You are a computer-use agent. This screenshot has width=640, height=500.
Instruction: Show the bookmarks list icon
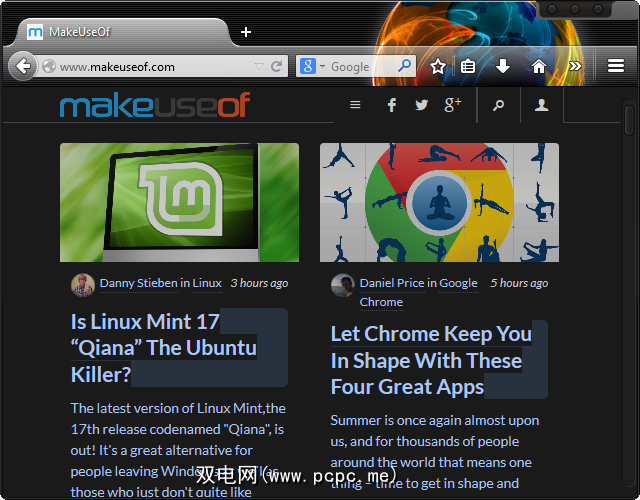tap(467, 66)
